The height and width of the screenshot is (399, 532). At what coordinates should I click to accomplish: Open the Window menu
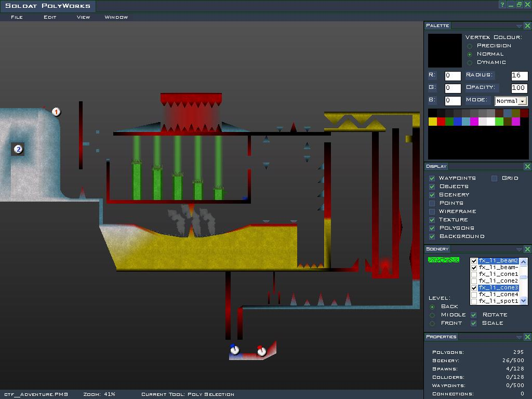(116, 17)
